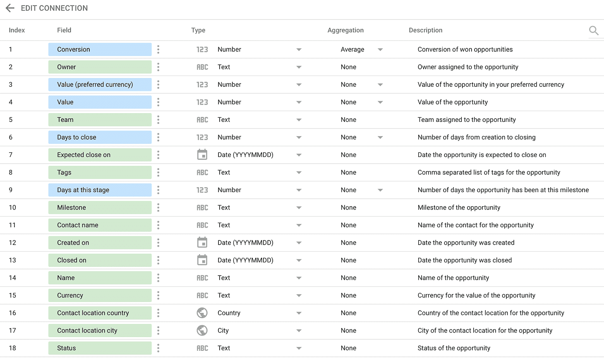This screenshot has height=364, width=604.
Task: Open the three-dot menu for Expected close on
Action: pyautogui.click(x=158, y=155)
